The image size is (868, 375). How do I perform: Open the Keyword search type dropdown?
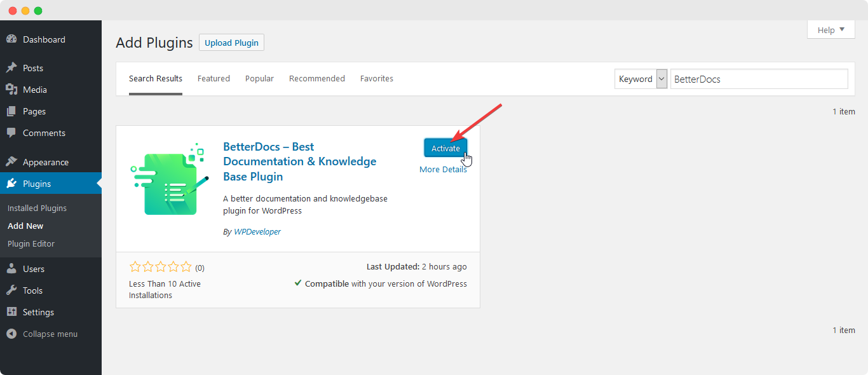641,79
